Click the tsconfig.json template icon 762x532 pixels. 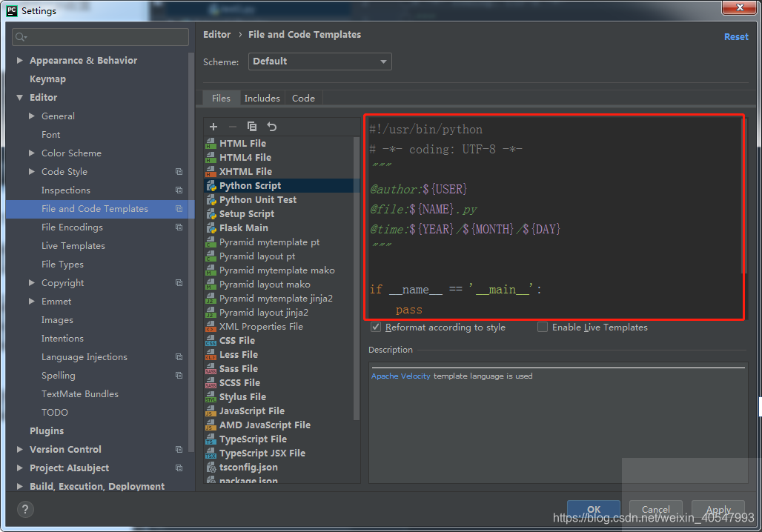[211, 468]
